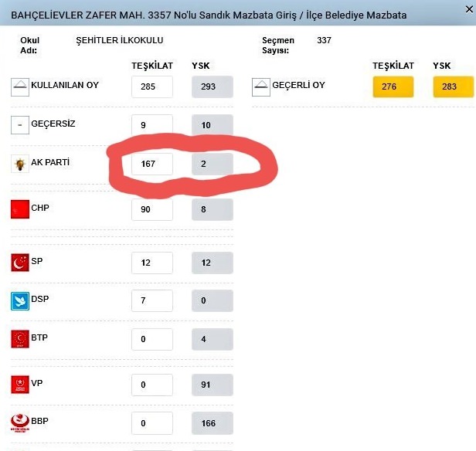
Task: Click the GEÇERSİZ TEŞKİLAT input field
Action: (x=151, y=124)
